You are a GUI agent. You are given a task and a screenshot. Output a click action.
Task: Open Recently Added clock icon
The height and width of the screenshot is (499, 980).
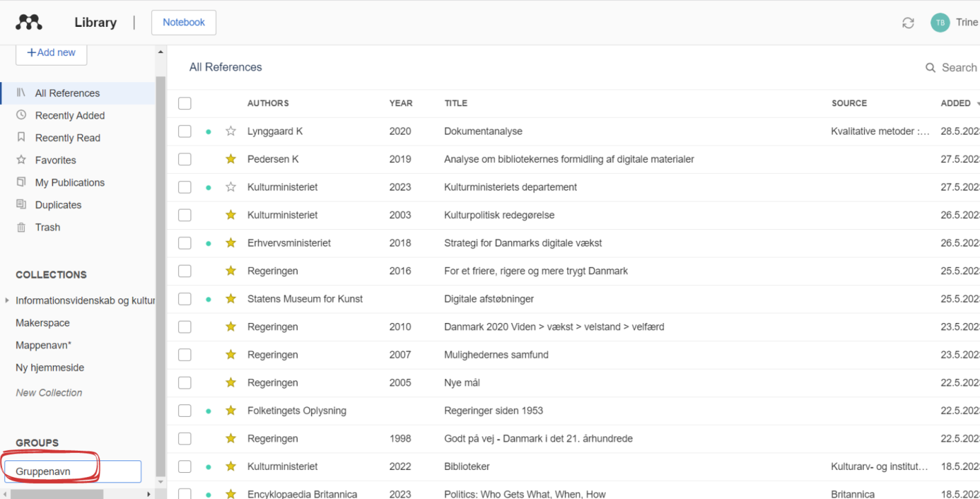pos(21,115)
